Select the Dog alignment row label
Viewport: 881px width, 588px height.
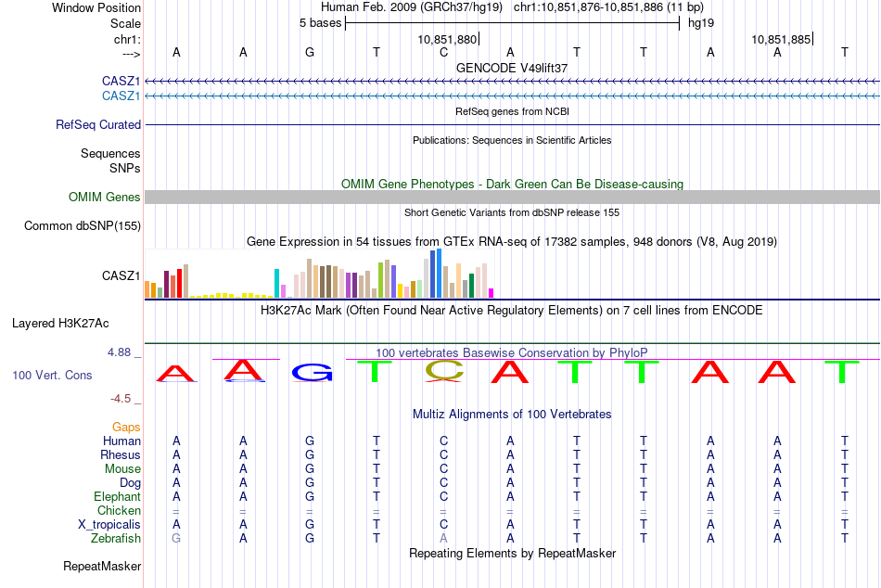130,483
